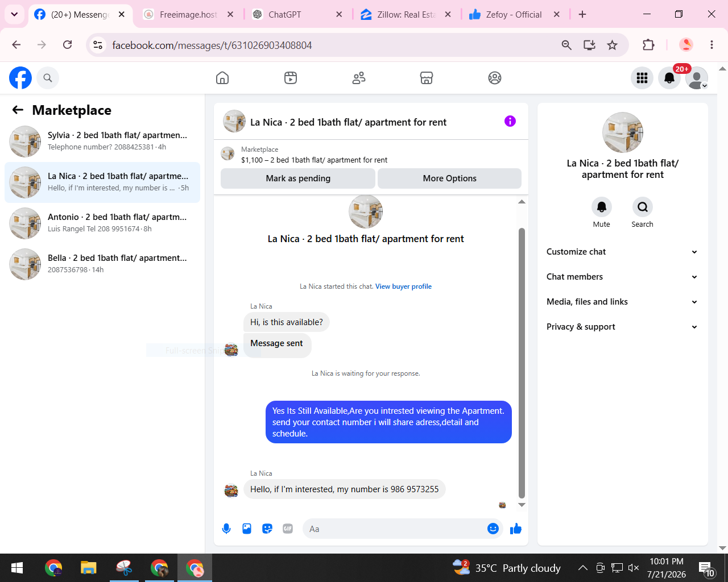Open Facebook search magnifier
The height and width of the screenshot is (582, 728).
(48, 78)
